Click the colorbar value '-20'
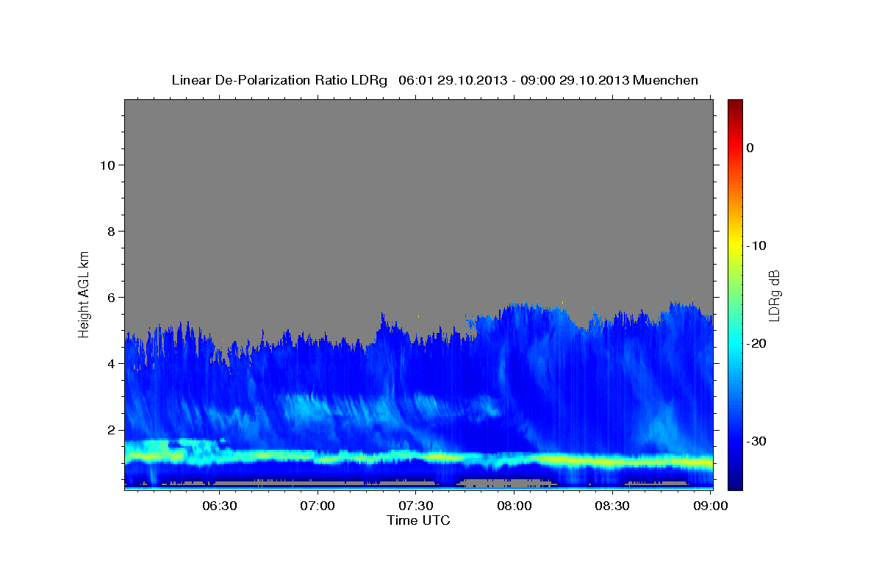Image resolution: width=882 pixels, height=588 pixels. (756, 343)
